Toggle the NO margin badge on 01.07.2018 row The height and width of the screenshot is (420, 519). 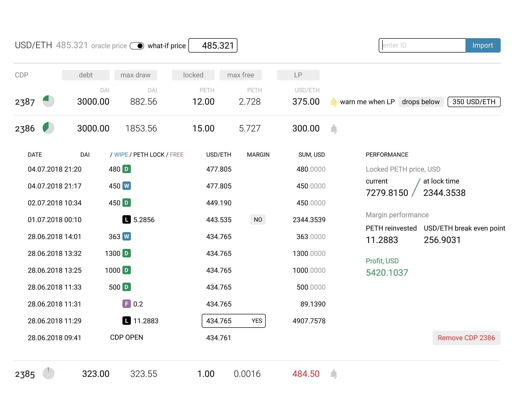[258, 219]
